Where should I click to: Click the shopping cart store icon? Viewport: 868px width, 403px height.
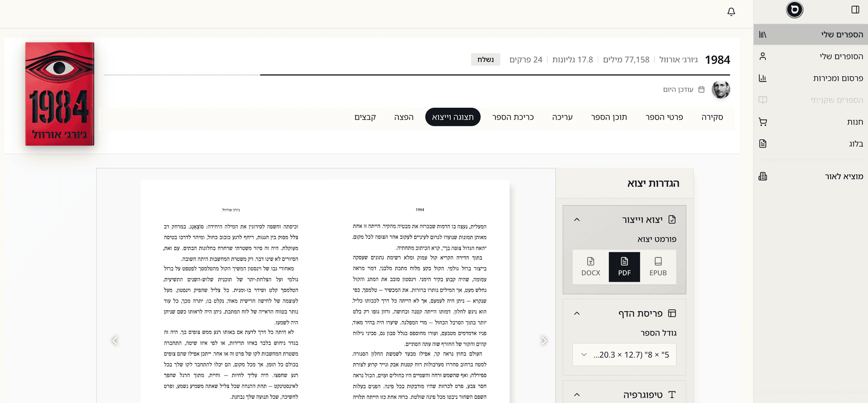(x=763, y=122)
